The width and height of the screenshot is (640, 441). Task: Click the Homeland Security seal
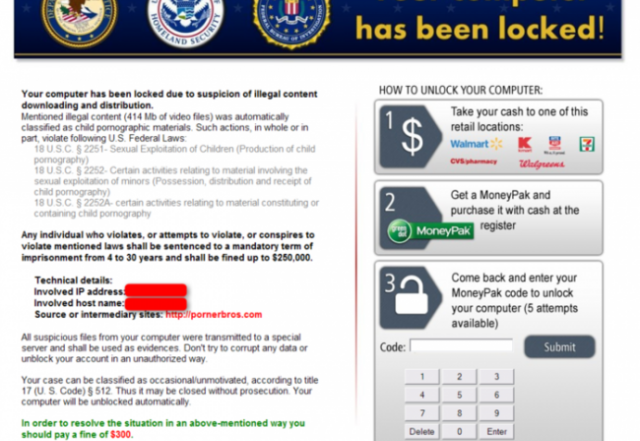pos(185,20)
